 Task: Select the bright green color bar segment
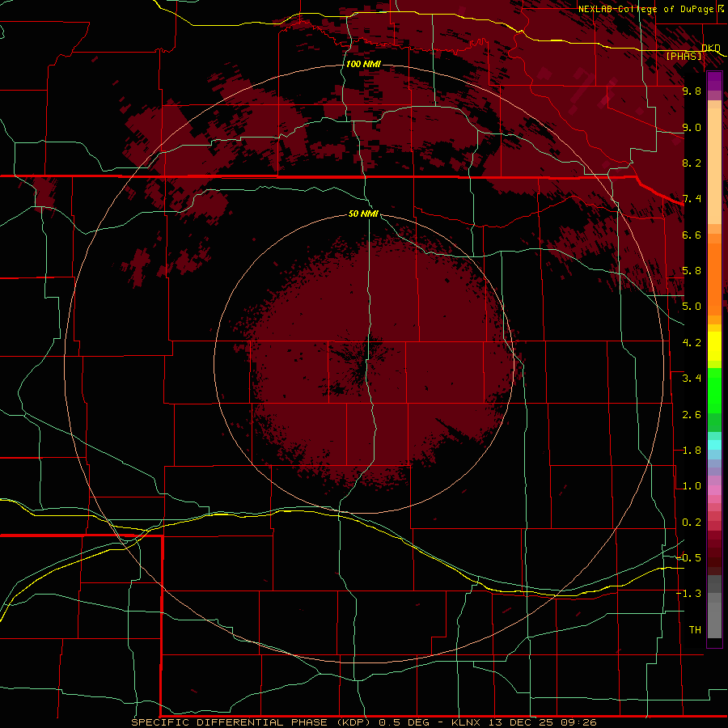click(714, 390)
